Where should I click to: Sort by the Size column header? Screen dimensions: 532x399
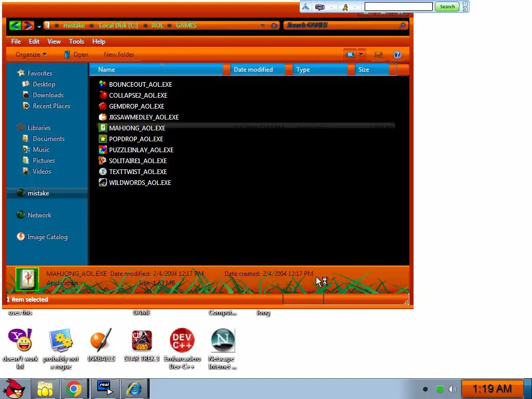pos(372,70)
